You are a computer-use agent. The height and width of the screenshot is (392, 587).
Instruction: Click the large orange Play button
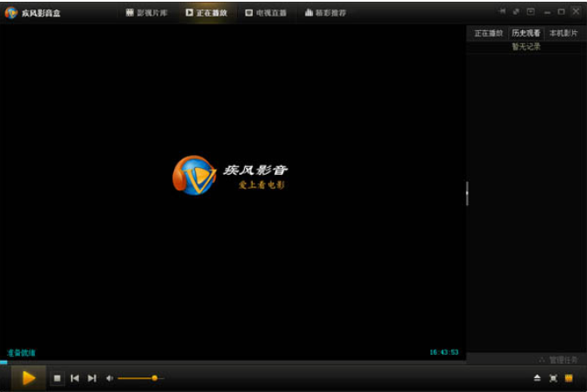click(29, 378)
